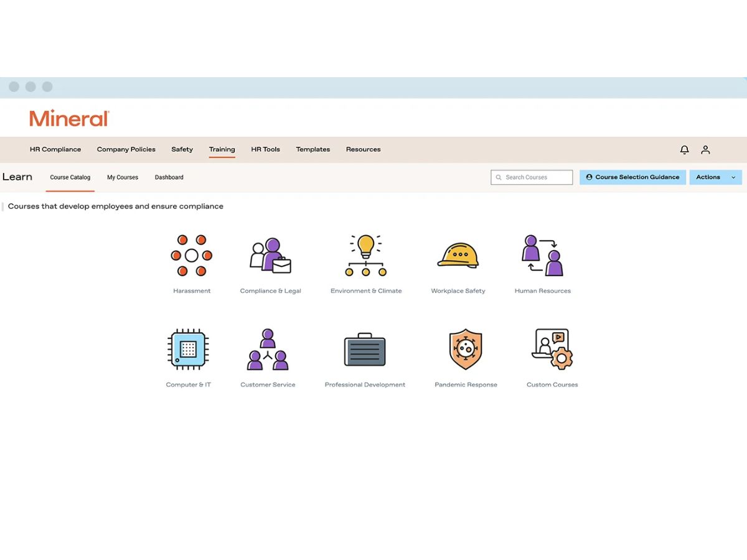Click the Learn heading
747x560 pixels.
coord(17,177)
